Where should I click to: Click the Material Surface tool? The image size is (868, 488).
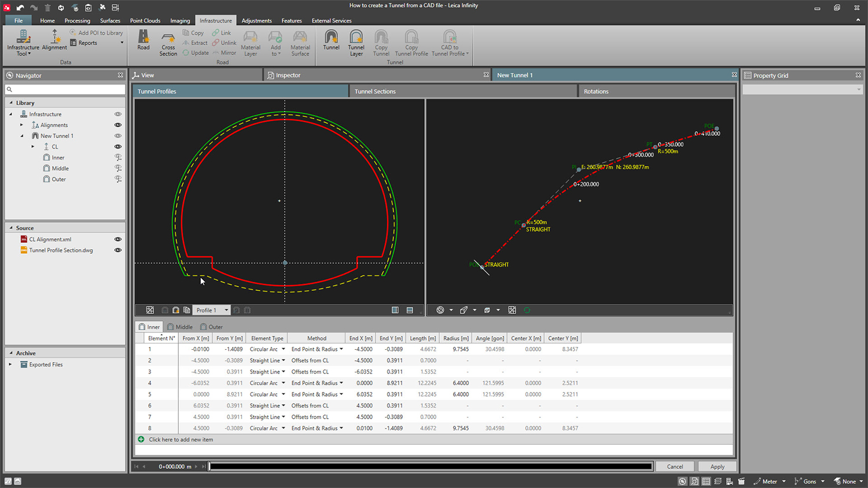pos(300,42)
